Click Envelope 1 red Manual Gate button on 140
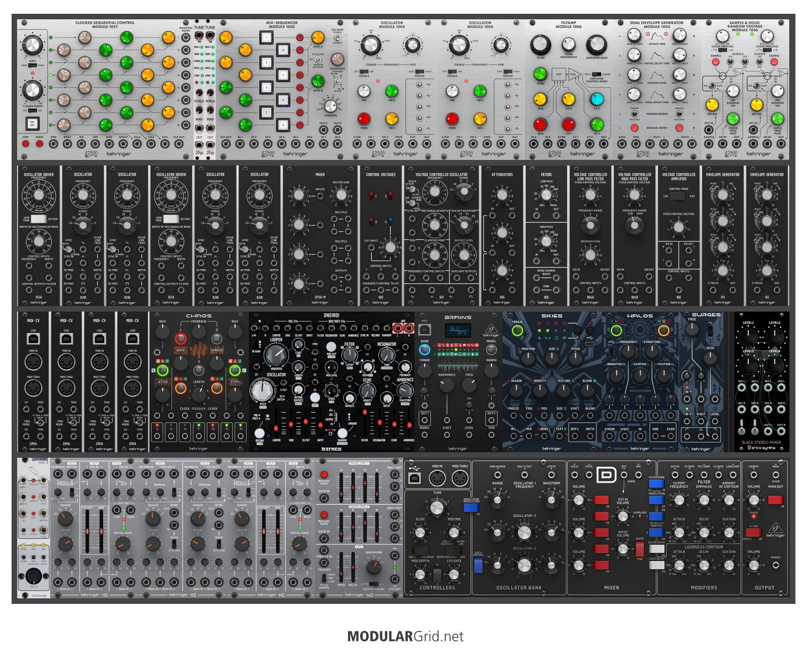 click(324, 474)
